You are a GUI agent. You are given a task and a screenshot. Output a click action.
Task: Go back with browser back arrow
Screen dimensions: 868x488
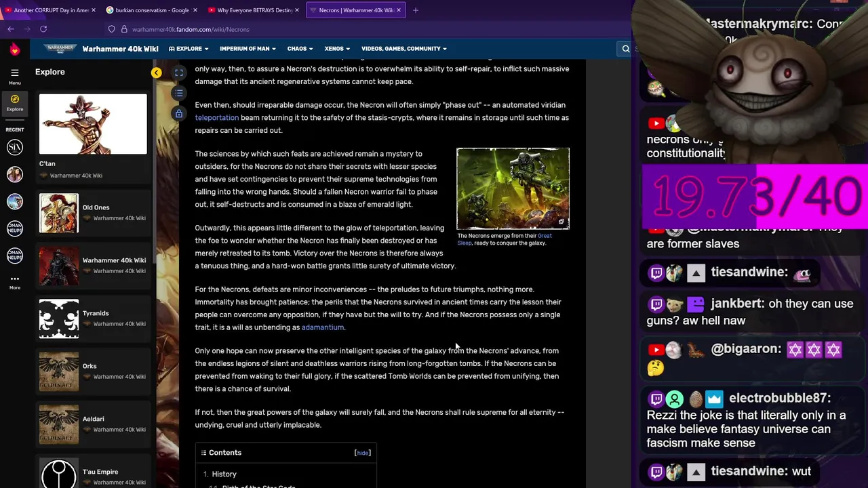(x=10, y=29)
